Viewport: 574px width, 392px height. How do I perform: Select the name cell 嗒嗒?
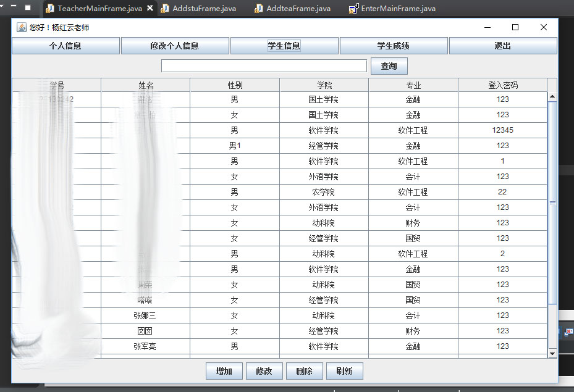click(145, 300)
